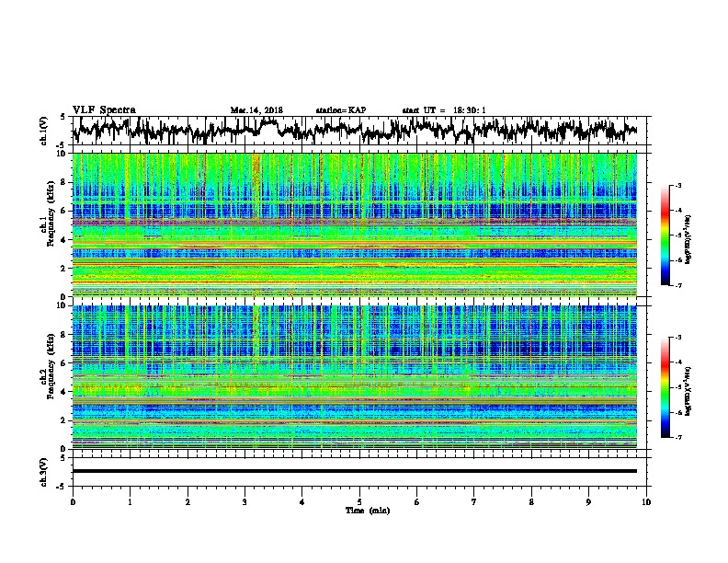Click time axis tick label "1"

click(130, 502)
